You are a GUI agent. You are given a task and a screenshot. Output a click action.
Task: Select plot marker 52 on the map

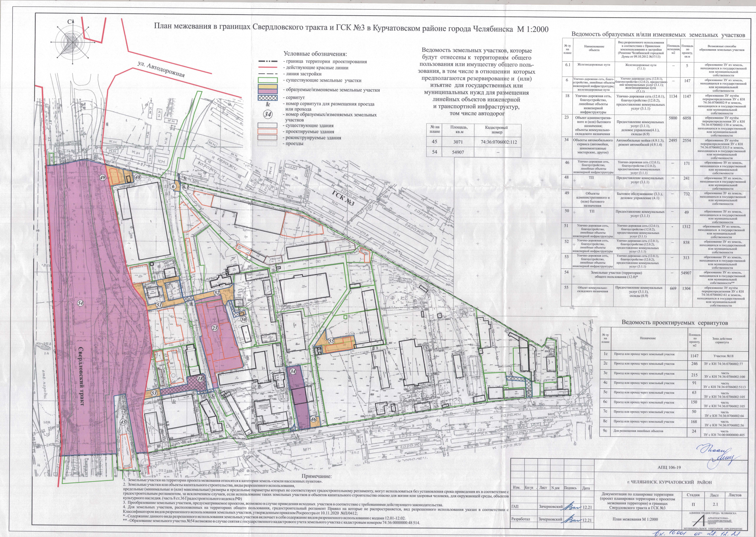coord(217,293)
